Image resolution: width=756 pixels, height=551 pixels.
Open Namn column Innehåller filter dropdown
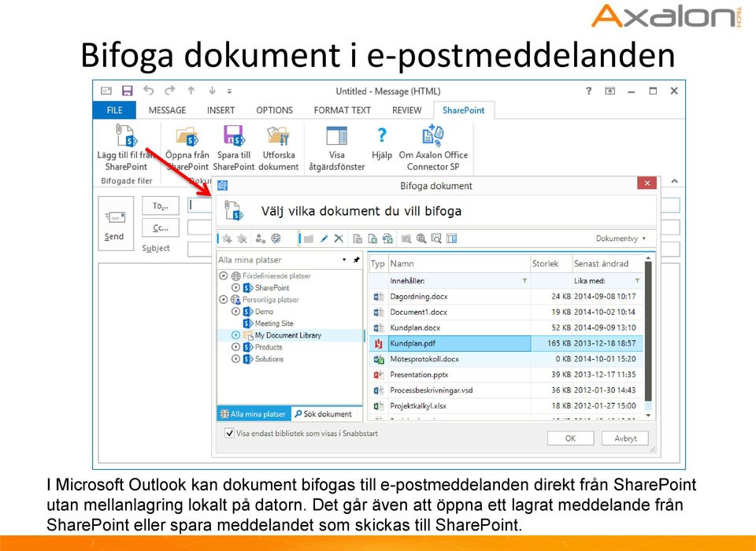tap(524, 280)
